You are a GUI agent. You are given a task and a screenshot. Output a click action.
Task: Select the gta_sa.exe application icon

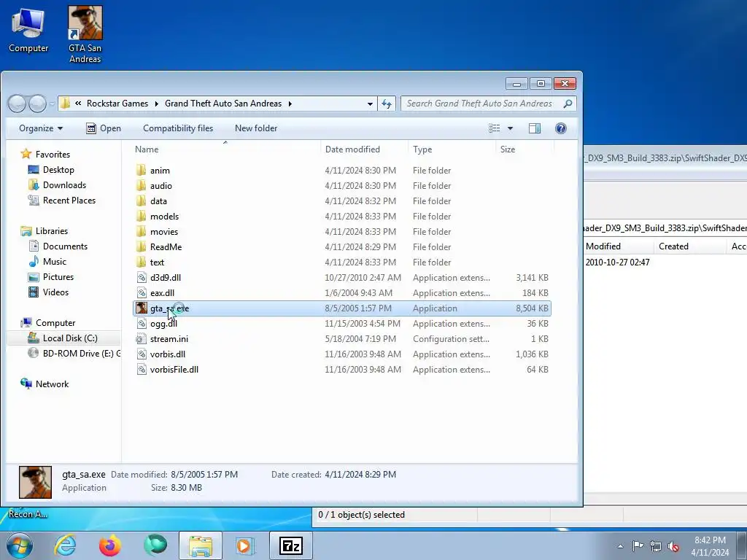click(x=141, y=308)
